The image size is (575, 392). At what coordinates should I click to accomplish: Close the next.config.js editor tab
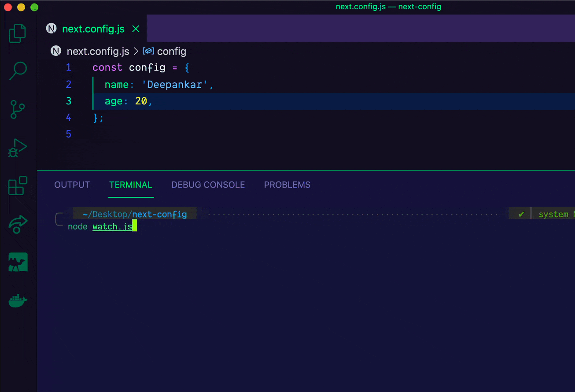pyautogui.click(x=136, y=28)
